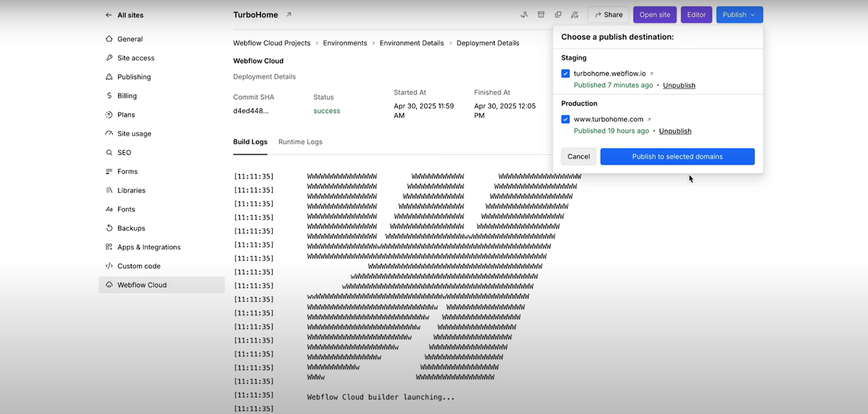Click the back arrow beside All sites

109,15
